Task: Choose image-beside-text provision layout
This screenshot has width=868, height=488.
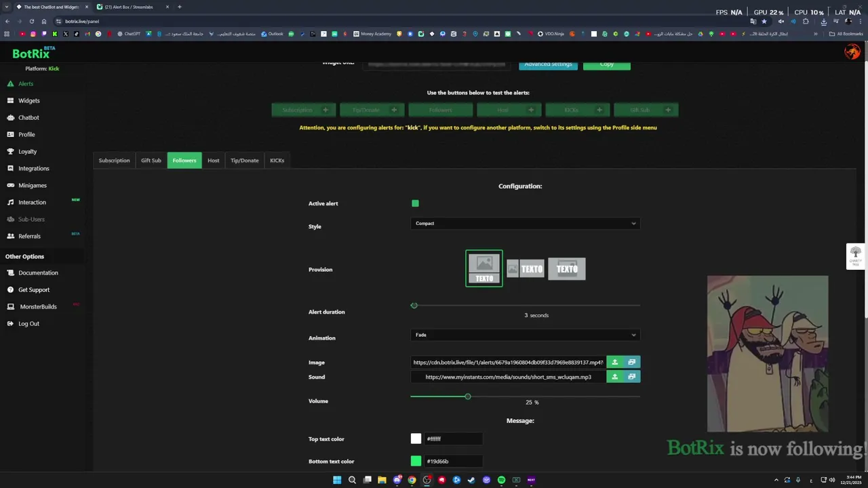Action: 525,269
